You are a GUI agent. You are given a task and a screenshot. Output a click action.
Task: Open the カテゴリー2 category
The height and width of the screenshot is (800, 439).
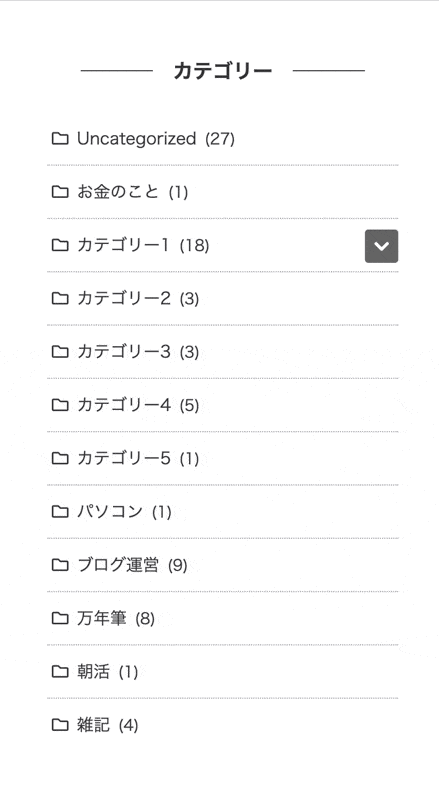138,298
